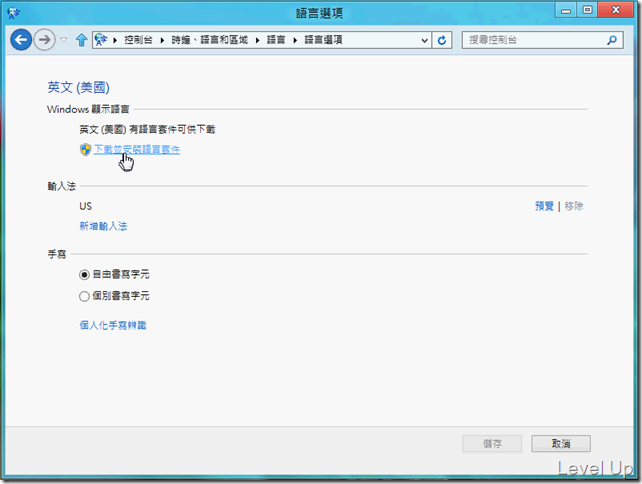Click the Control Panel icon in address bar

101,40
